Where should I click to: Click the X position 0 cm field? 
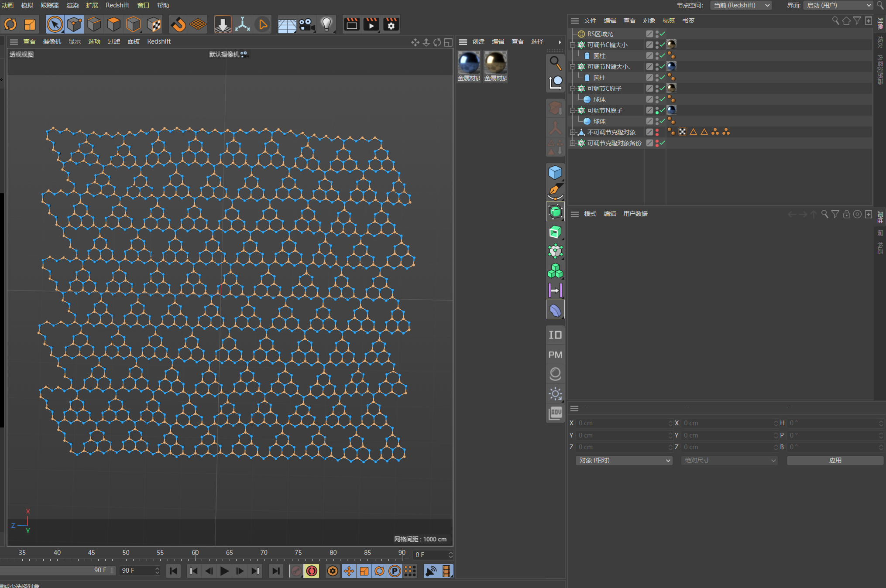[x=624, y=423]
